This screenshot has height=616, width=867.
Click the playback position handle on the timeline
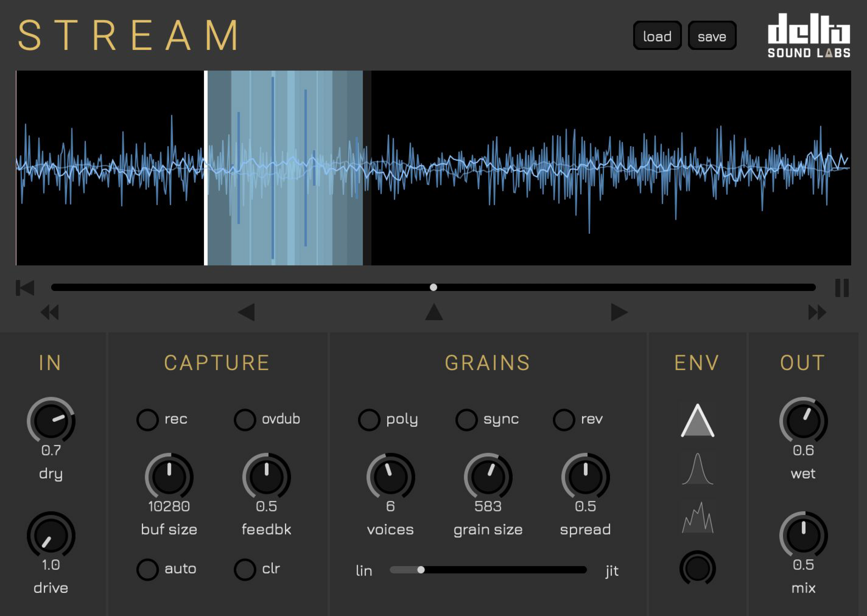pos(433,288)
